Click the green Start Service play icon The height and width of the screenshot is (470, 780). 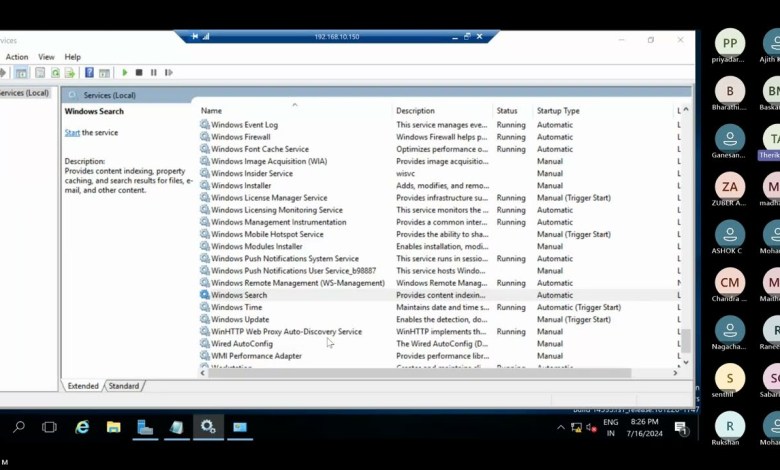[125, 73]
